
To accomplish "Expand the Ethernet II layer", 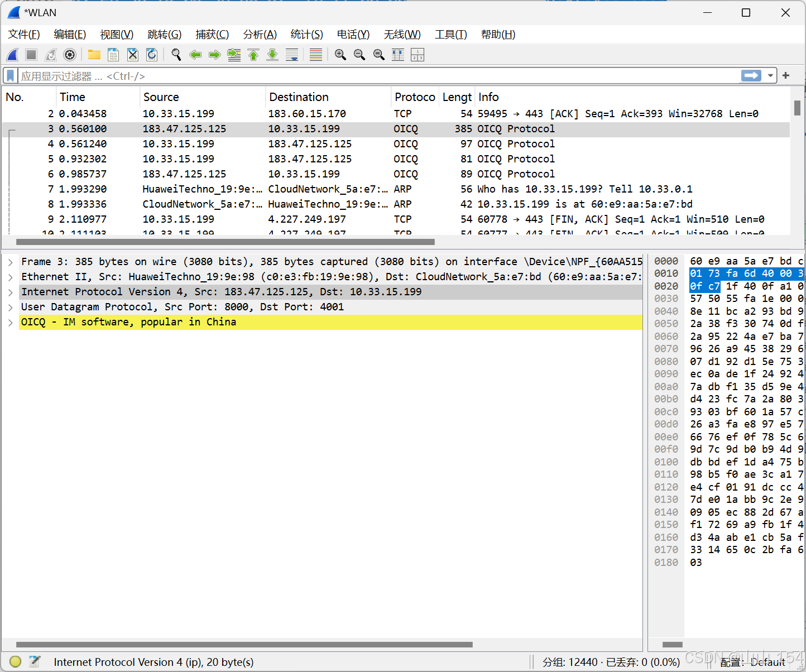I will click(10, 277).
